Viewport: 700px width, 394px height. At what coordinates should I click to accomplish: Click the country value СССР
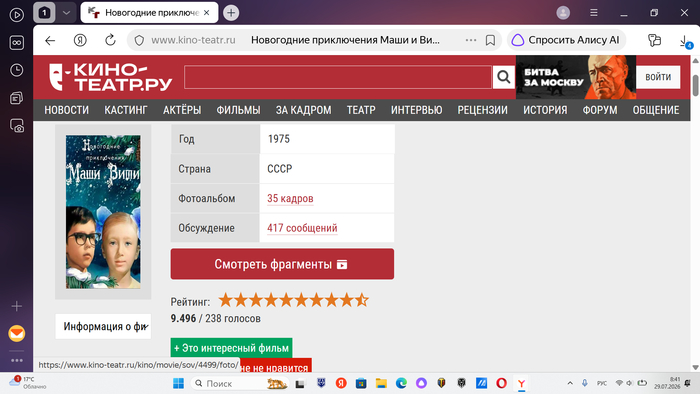coord(279,169)
